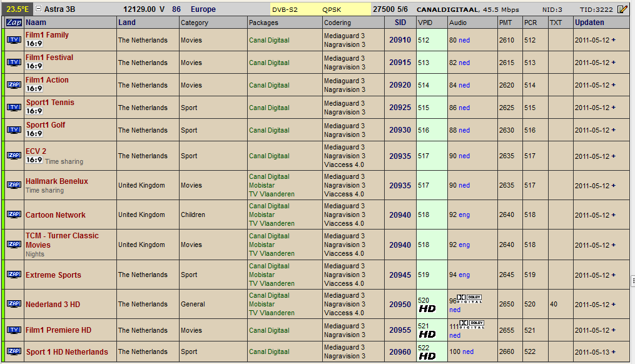Sort by the Land column header
This screenshot has width=635, height=364.
127,23
